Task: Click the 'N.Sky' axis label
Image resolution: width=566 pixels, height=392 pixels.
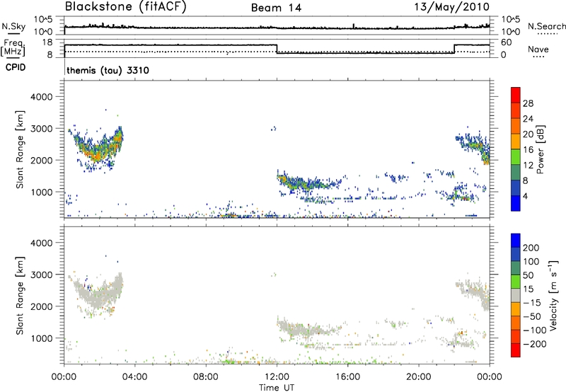Action: coord(13,26)
